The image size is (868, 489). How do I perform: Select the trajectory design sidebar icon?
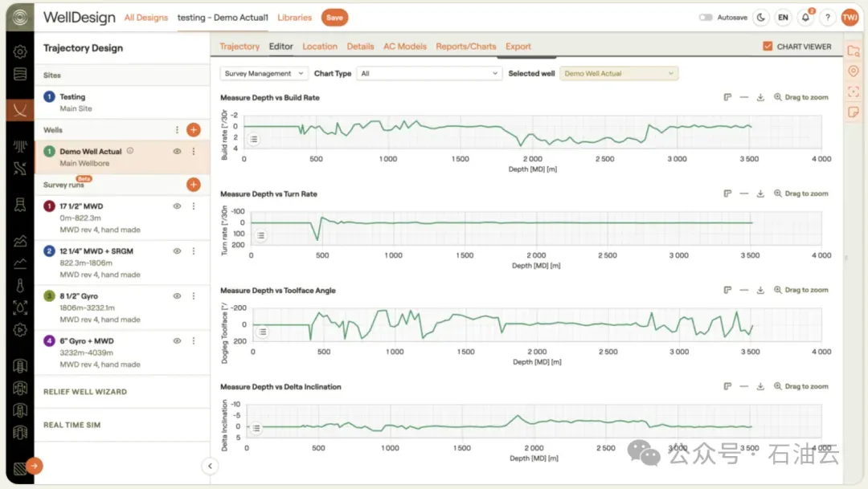pos(20,110)
